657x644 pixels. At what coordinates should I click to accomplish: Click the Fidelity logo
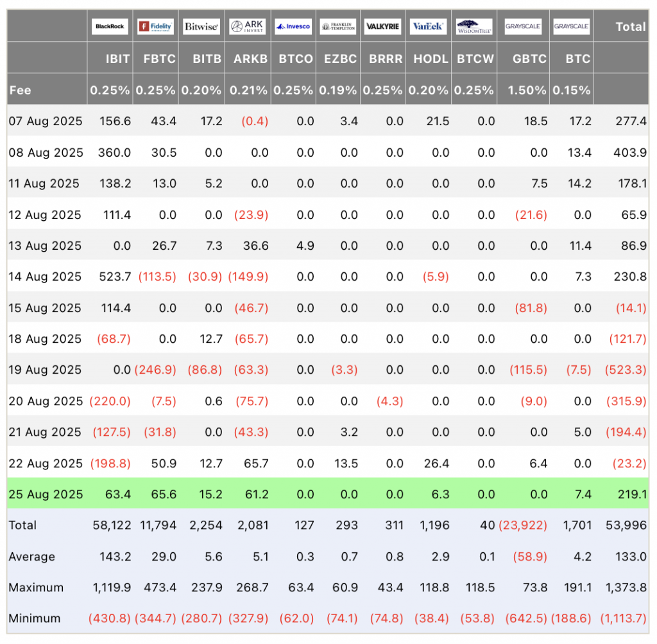155,26
